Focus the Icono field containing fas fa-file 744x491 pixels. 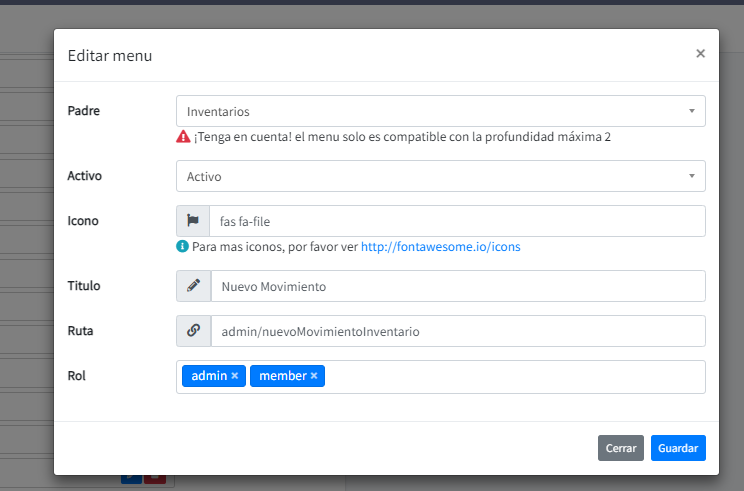click(x=457, y=221)
